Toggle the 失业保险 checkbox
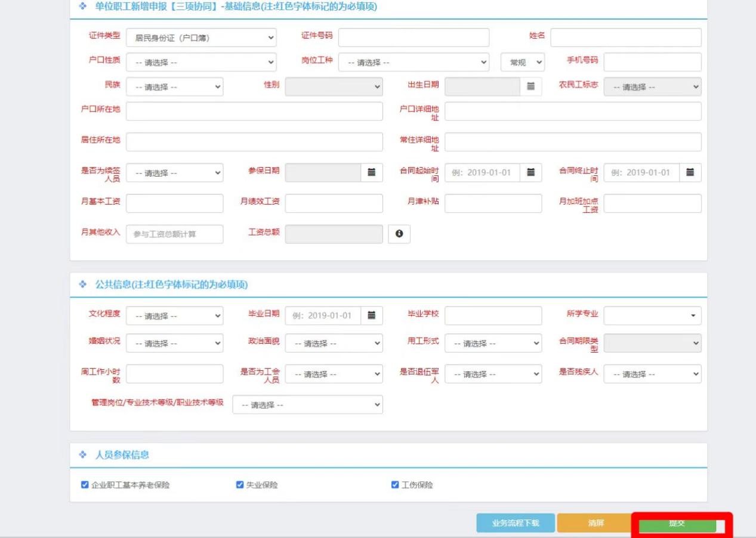The height and width of the screenshot is (538, 756). [240, 485]
